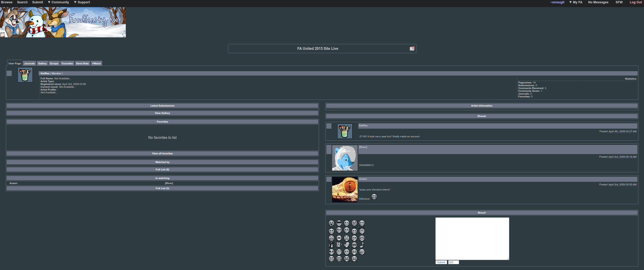Screen dimensions: 644x270
Task: Insert the devil horns smiley
Action: 331,231
